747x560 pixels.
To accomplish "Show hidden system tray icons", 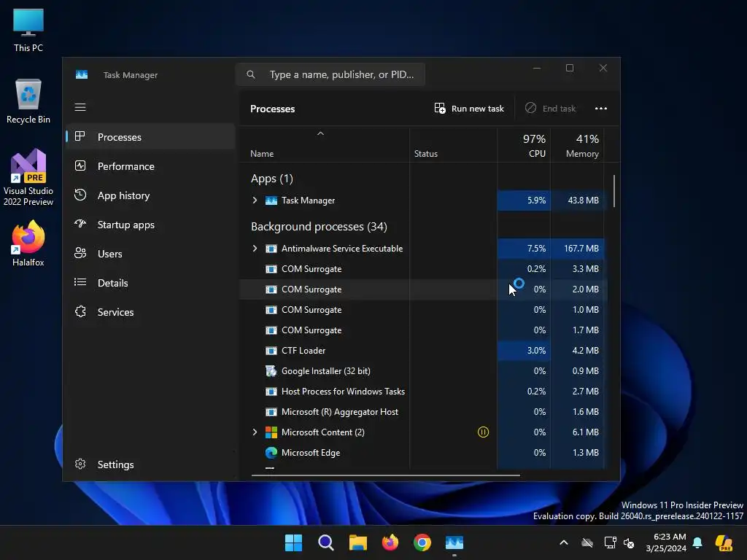I will click(x=564, y=542).
